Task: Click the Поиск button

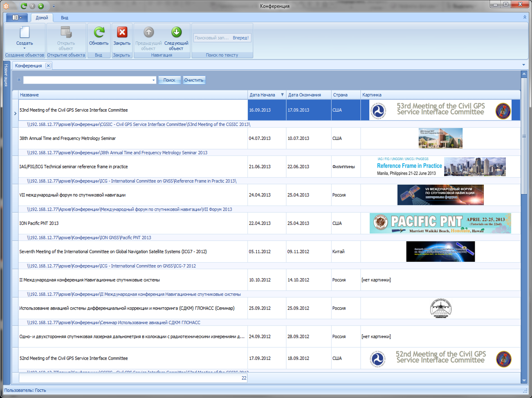Action: click(x=169, y=80)
